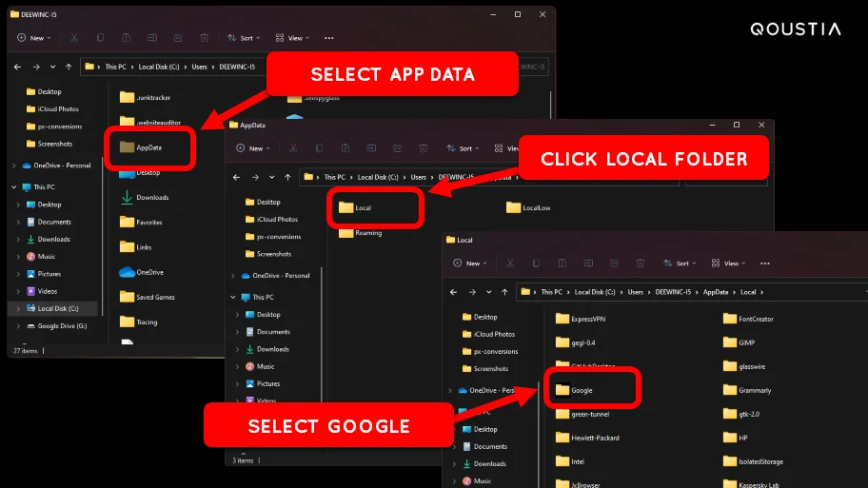Screen dimensions: 868x488
Task: Go back using the arrow in the DEEWINC-I5 window
Action: click(x=18, y=67)
